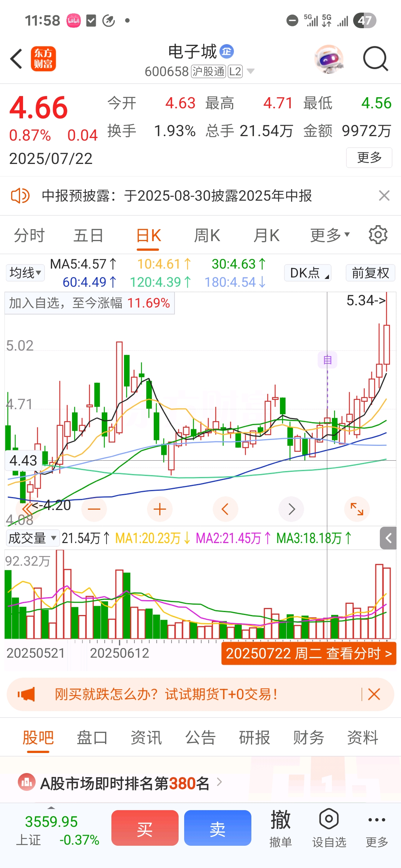This screenshot has height=868, width=401.
Task: Switch to the 分时 chart tab
Action: [29, 236]
